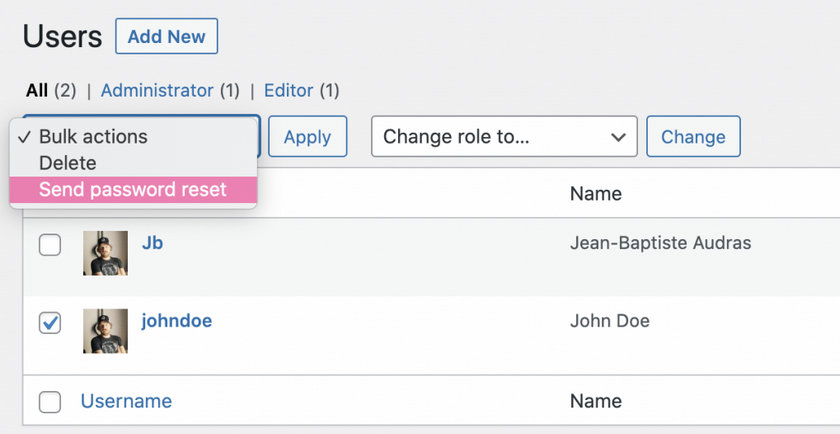Viewport: 840px width, 434px height.
Task: Click the Jb user avatar thumbnail
Action: (x=105, y=253)
